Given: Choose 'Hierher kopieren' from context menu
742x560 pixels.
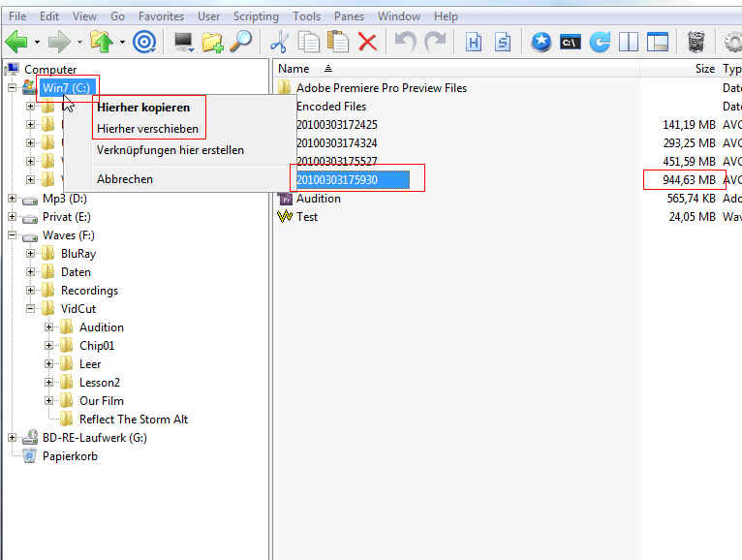Looking at the screenshot, I should pos(142,108).
